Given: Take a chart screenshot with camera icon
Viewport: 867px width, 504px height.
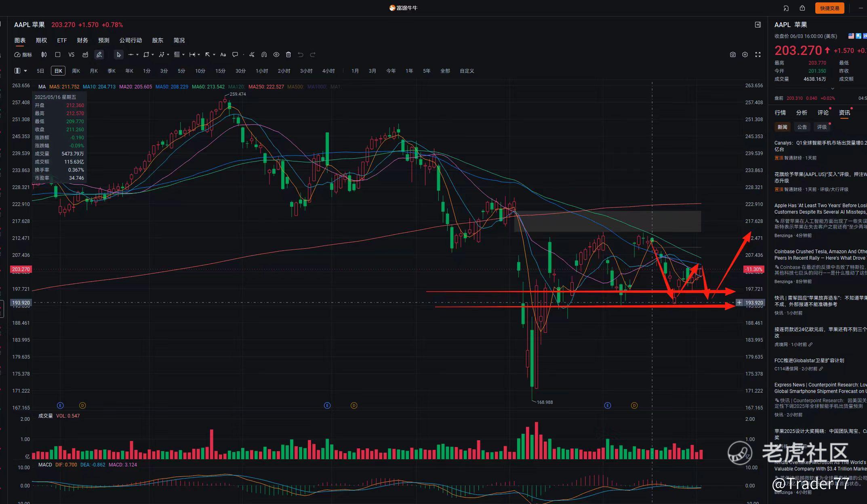Looking at the screenshot, I should (x=733, y=55).
